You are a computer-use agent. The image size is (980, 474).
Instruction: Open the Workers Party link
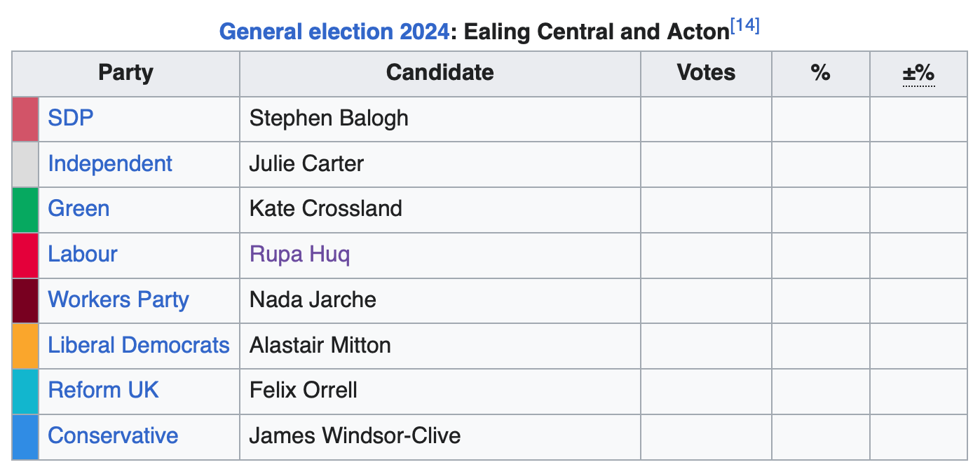[x=118, y=299]
